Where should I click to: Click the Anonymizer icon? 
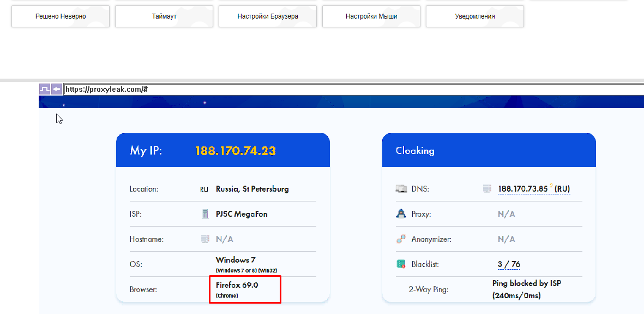point(401,239)
